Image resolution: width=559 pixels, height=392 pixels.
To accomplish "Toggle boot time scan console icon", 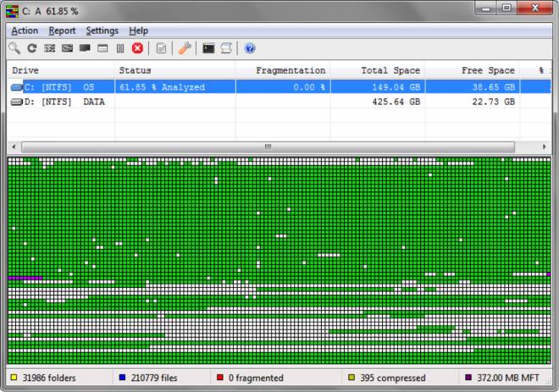I will click(x=208, y=48).
